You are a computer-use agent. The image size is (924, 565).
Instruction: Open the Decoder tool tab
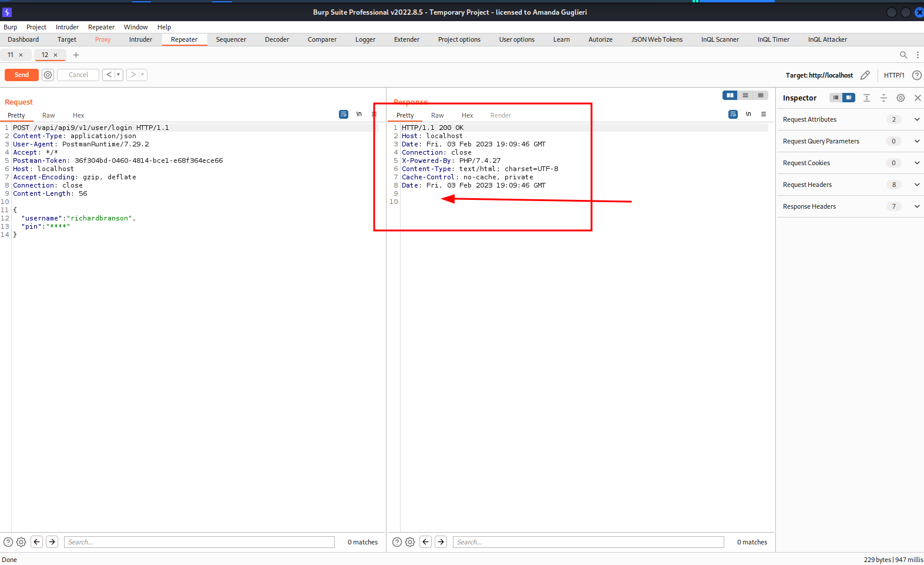coord(277,39)
